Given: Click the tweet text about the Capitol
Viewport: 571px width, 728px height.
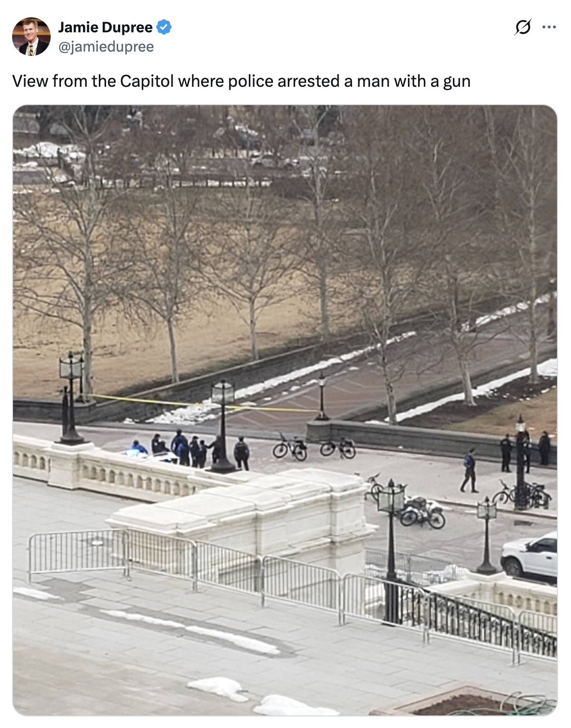Looking at the screenshot, I should click(x=241, y=81).
